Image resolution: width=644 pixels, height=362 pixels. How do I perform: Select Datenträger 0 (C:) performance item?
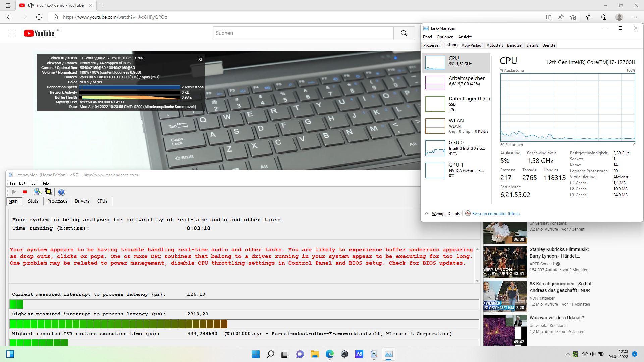coord(456,104)
